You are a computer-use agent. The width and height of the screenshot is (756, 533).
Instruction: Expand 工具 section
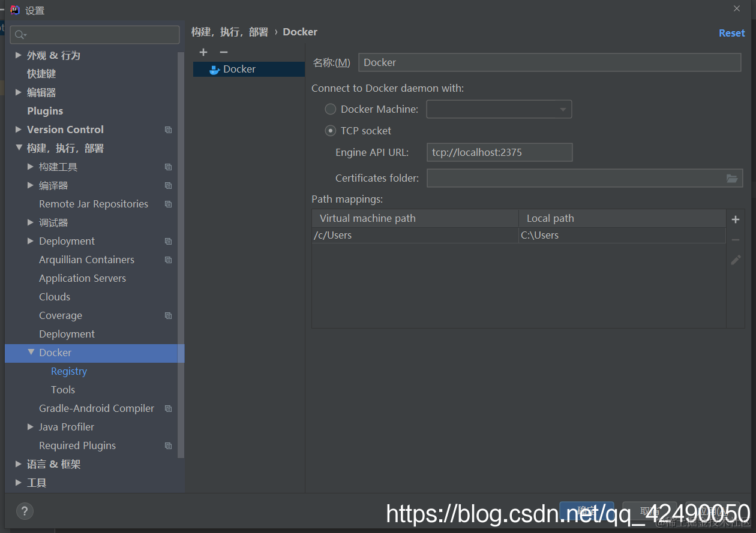tap(19, 483)
